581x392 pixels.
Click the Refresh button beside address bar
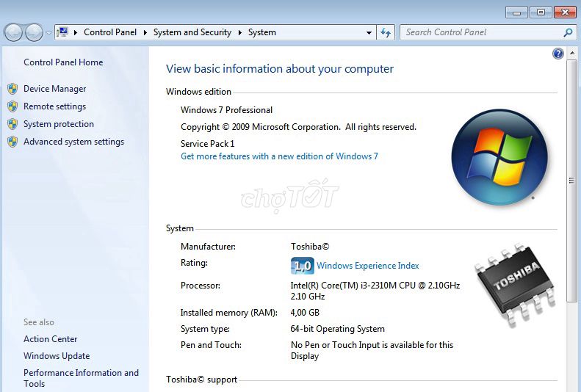pos(386,32)
